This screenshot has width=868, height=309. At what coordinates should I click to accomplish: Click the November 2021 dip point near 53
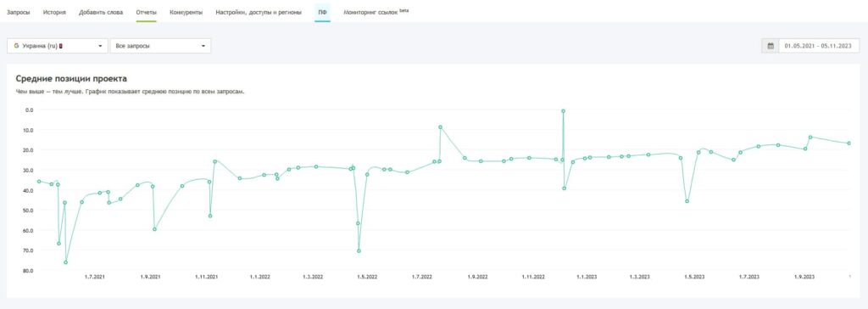[x=210, y=216]
